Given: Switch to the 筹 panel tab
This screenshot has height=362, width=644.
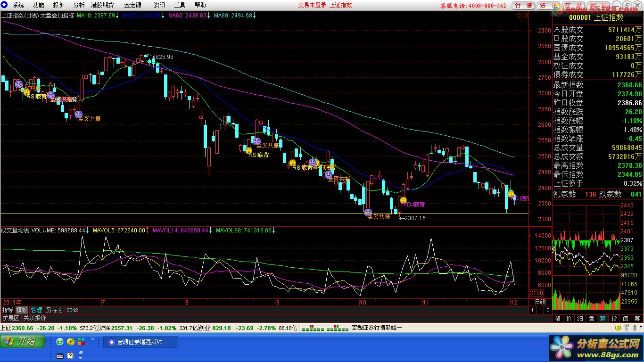Looking at the screenshot, I should tap(637, 319).
